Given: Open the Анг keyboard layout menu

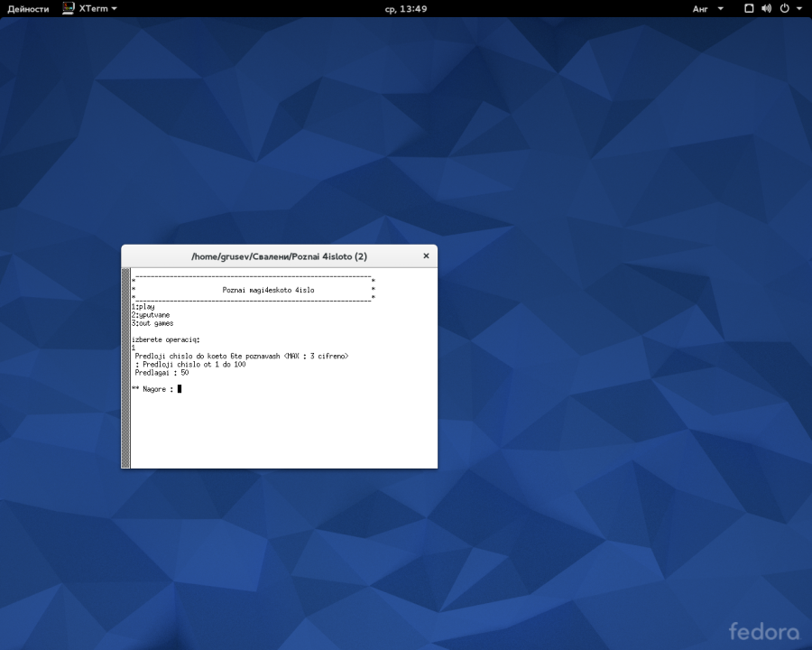Looking at the screenshot, I should coord(707,9).
